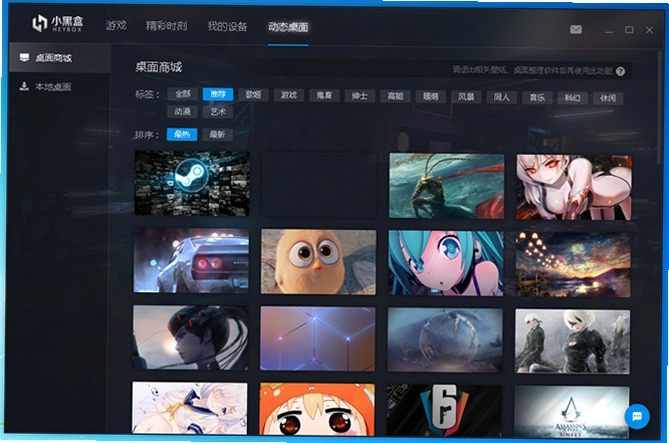Open the white-haired orange-eyed anime girl wallpaper
669x443 pixels.
(x=574, y=187)
